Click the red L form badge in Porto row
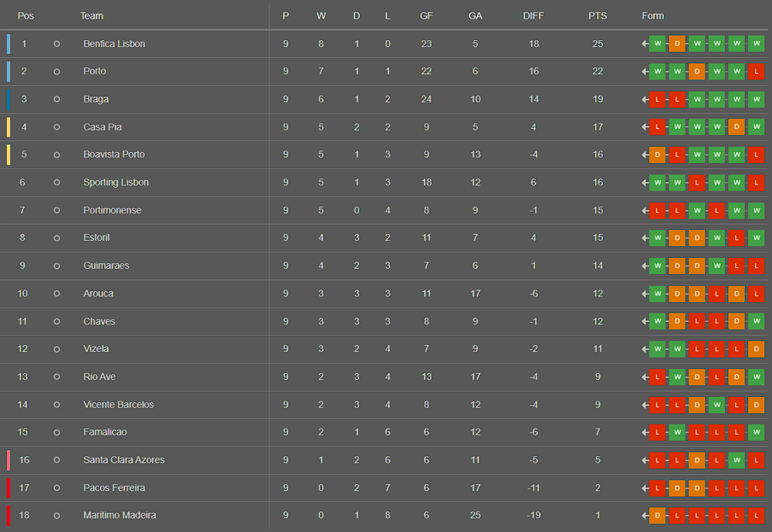 757,72
